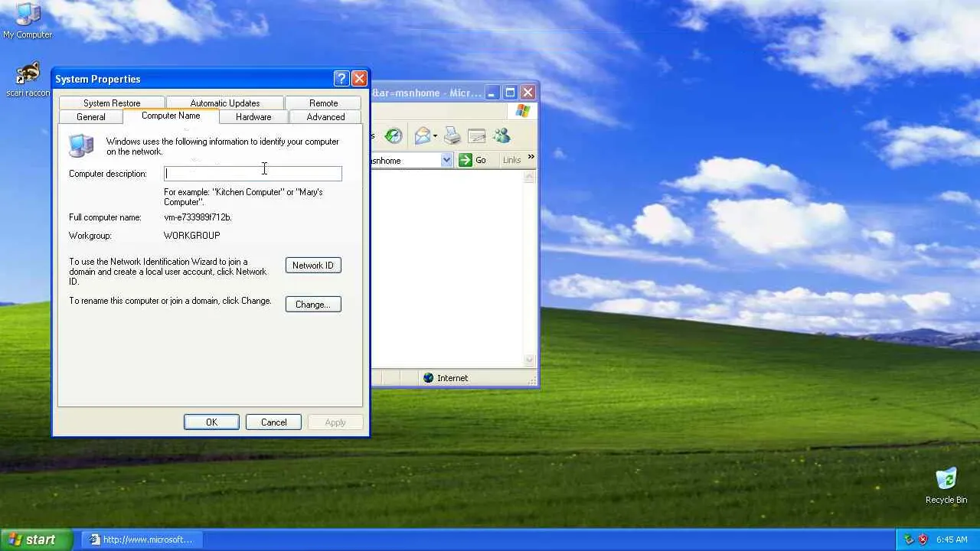This screenshot has height=551, width=980.
Task: Select the Computer Name tab
Action: tap(171, 116)
